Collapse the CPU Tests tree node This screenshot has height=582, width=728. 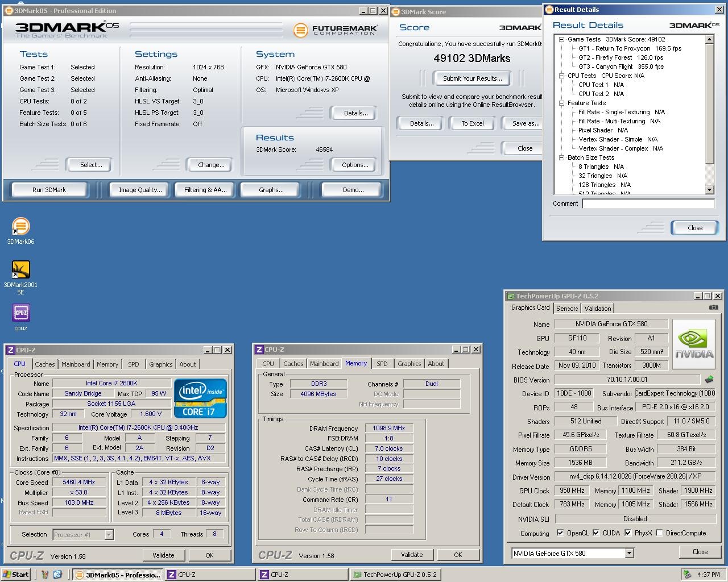coord(561,76)
